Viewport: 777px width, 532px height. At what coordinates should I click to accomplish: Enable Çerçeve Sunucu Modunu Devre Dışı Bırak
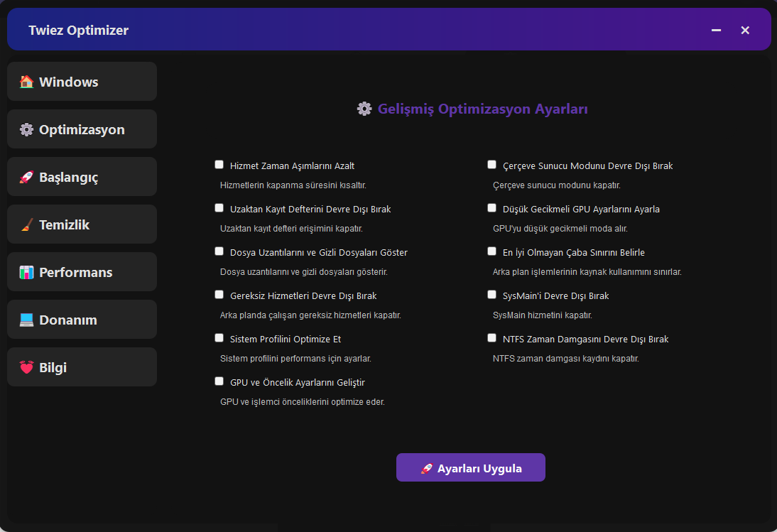[491, 165]
